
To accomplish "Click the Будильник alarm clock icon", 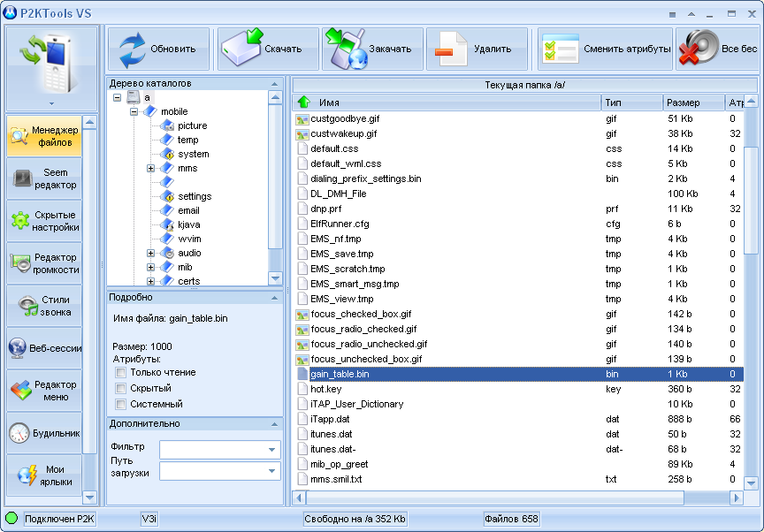I will click(19, 433).
